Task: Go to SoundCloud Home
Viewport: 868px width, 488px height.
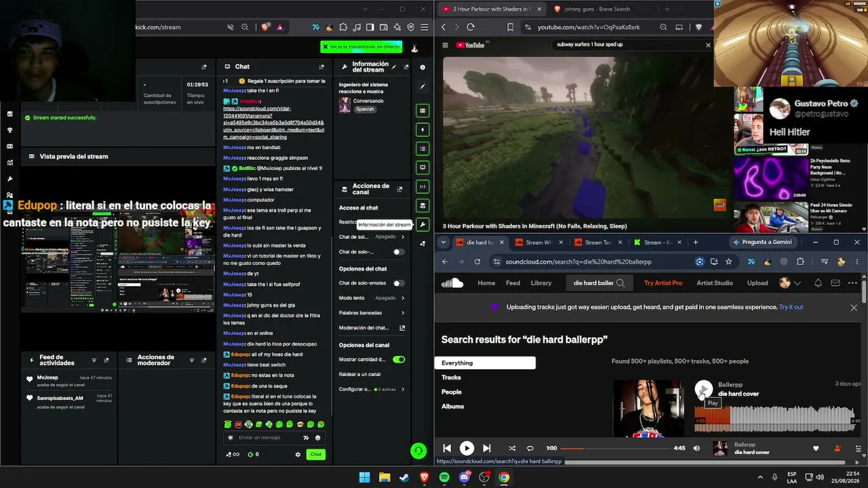Action: point(486,283)
